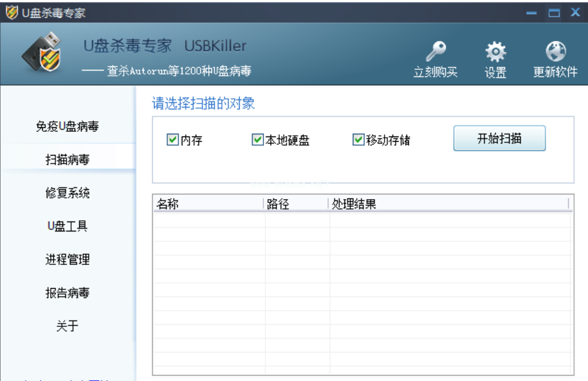This screenshot has height=381, width=588.
Task: Go to U盘工具 in the sidebar
Action: (67, 226)
